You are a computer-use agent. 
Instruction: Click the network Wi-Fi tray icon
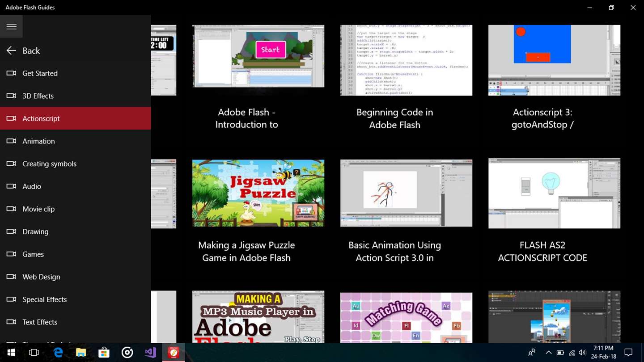pyautogui.click(x=572, y=353)
